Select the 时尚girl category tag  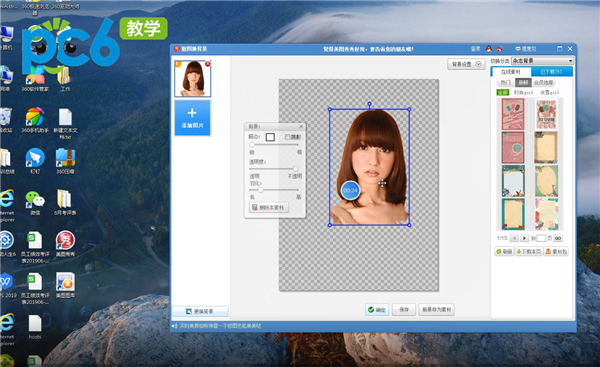tap(523, 92)
